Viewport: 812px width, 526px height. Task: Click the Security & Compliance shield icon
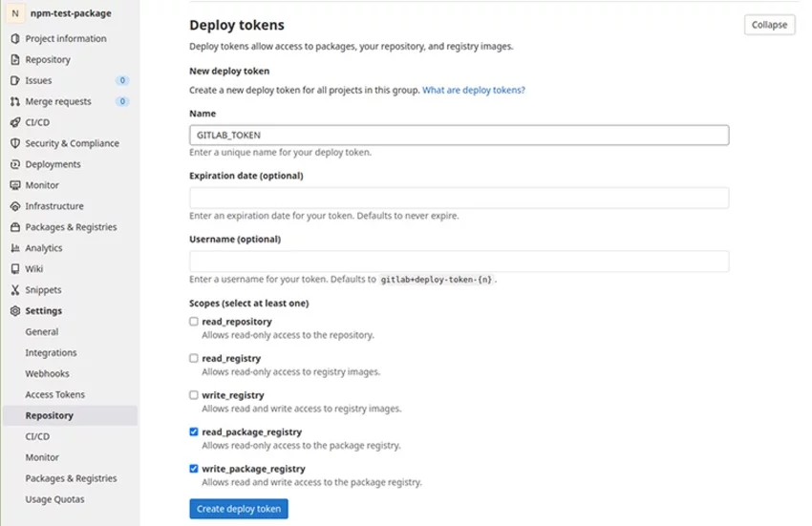[x=15, y=144]
